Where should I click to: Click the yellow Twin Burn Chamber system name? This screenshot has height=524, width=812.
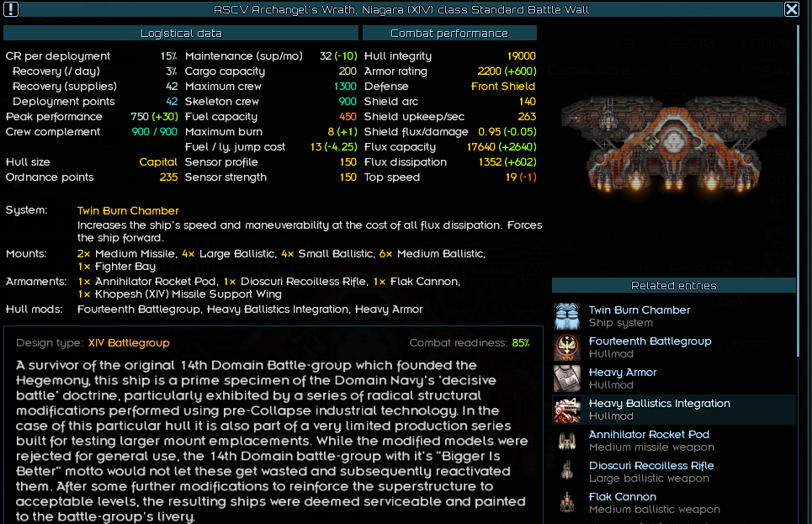click(128, 211)
